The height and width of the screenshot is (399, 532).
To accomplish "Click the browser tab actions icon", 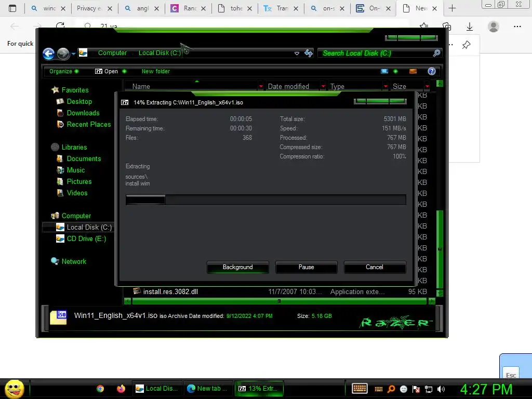I will click(x=12, y=8).
